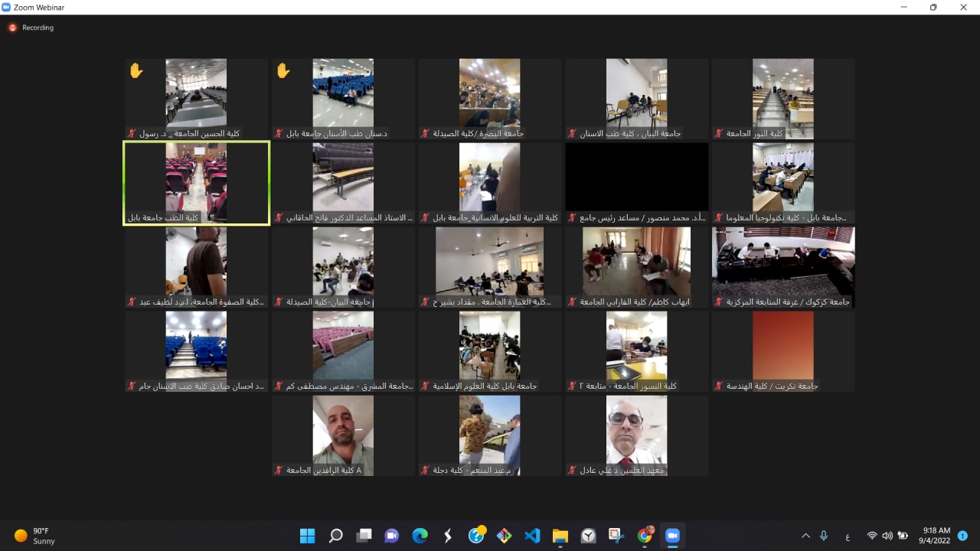Screen dimensions: 980x551
Task: Click muted mic icon of ايهاب كاظم tile
Action: pos(571,302)
